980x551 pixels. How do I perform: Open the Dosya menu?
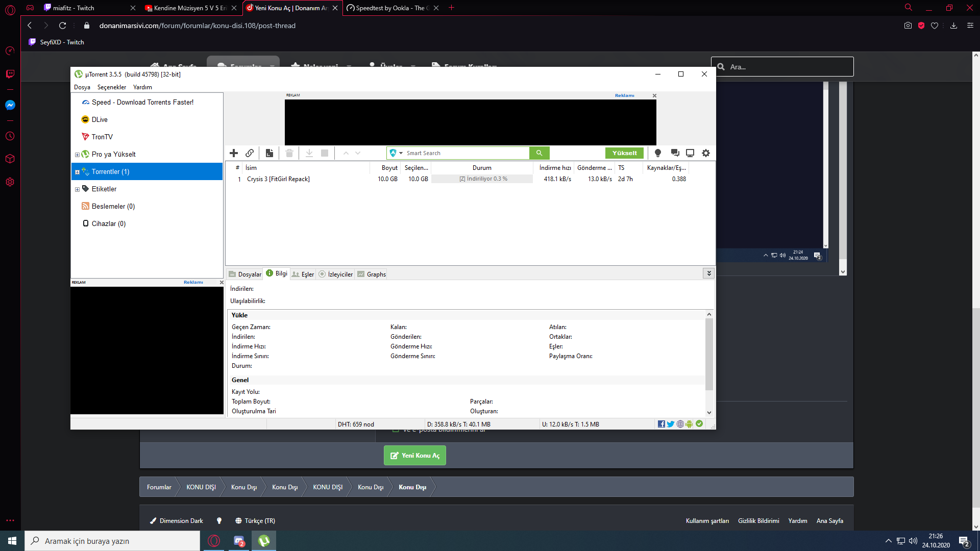coord(82,87)
